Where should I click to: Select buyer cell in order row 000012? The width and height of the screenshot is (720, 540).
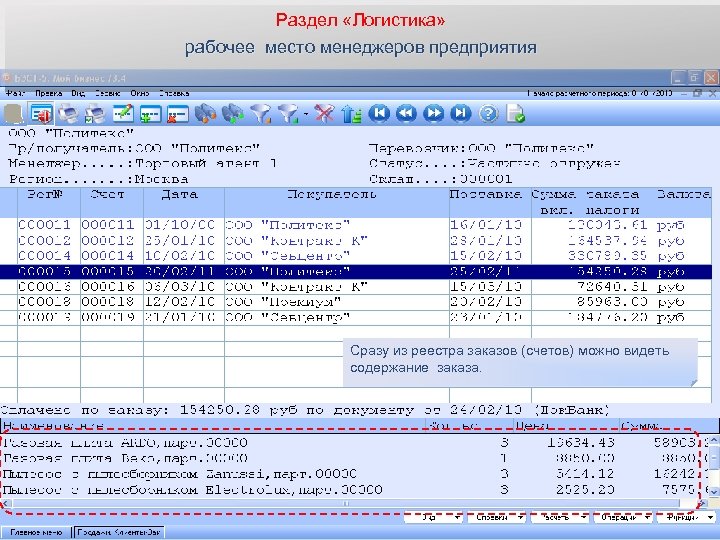[337, 241]
